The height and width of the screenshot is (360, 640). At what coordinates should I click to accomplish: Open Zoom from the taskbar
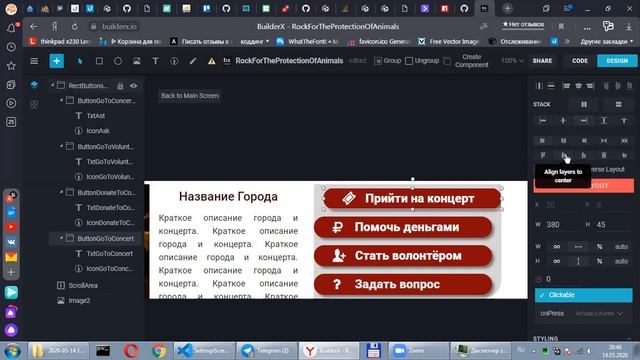417,351
